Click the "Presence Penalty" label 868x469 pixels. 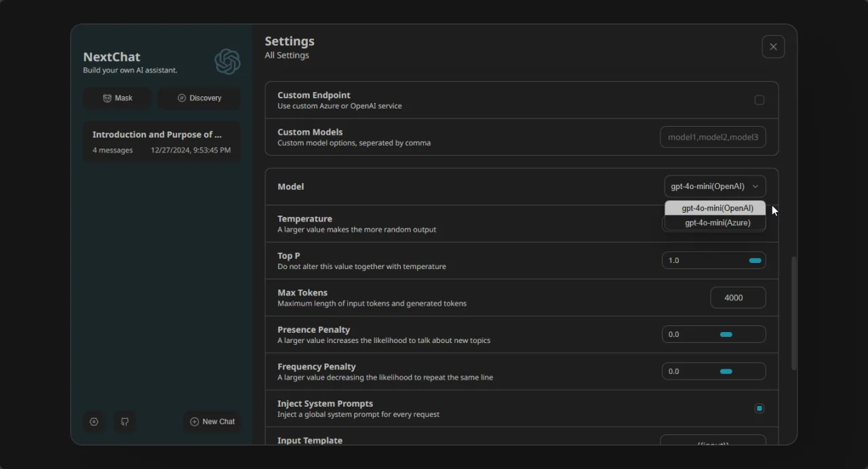pyautogui.click(x=314, y=330)
